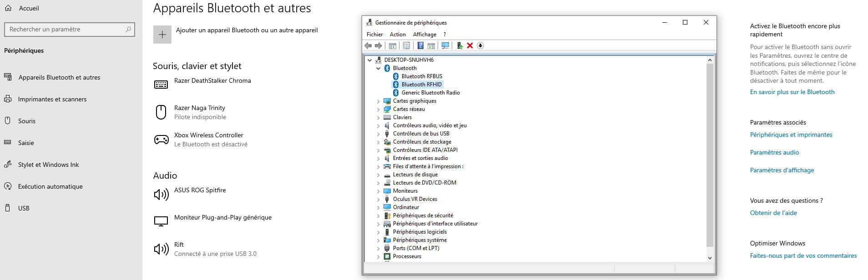Click the red X uninstall device icon
The height and width of the screenshot is (280, 868).
pos(470,45)
